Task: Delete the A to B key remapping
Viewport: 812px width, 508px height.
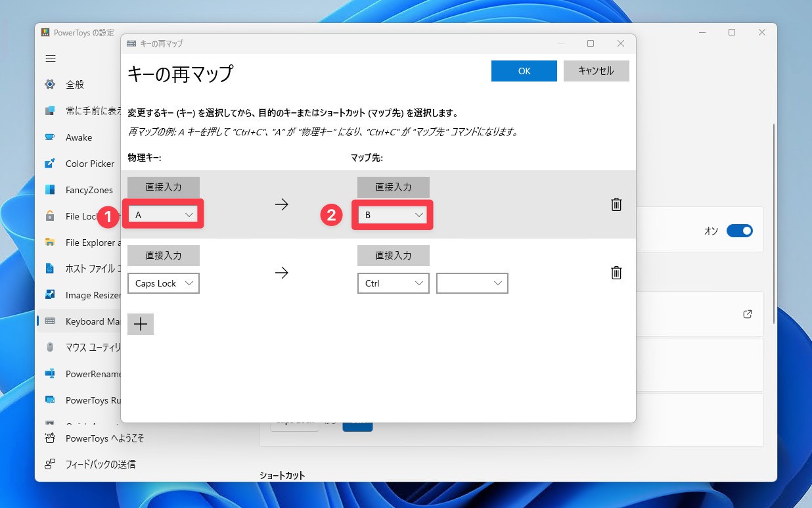Action: point(616,204)
